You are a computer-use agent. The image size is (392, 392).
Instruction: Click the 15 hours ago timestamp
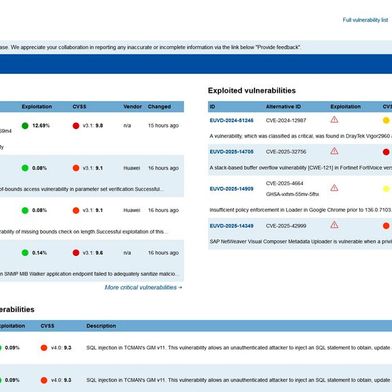pyautogui.click(x=163, y=126)
